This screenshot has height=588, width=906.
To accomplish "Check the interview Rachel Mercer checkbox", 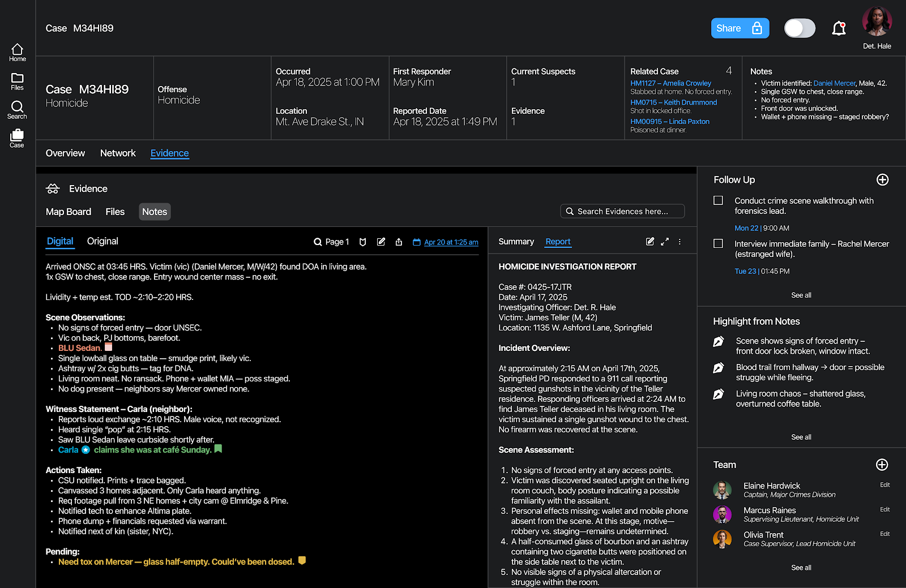I will click(x=718, y=243).
